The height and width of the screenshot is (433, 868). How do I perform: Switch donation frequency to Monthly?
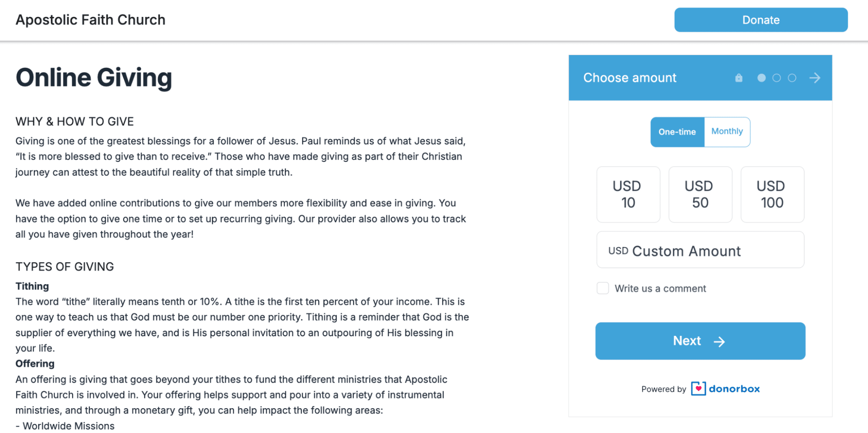(727, 132)
